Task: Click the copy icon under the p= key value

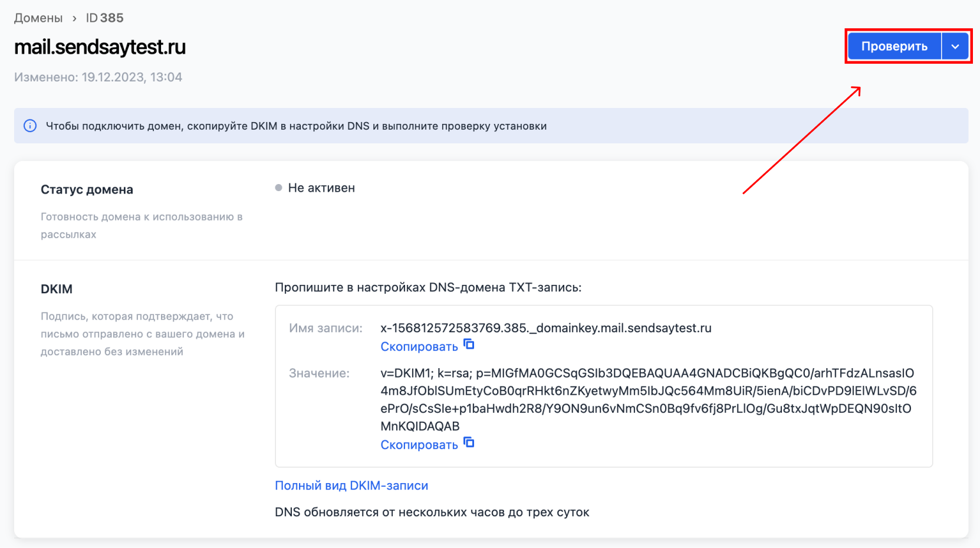Action: (469, 442)
